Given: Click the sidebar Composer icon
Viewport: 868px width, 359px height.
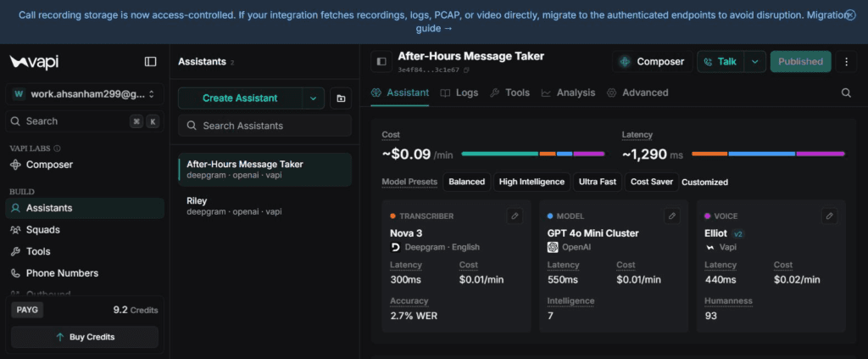Looking at the screenshot, I should click(15, 165).
